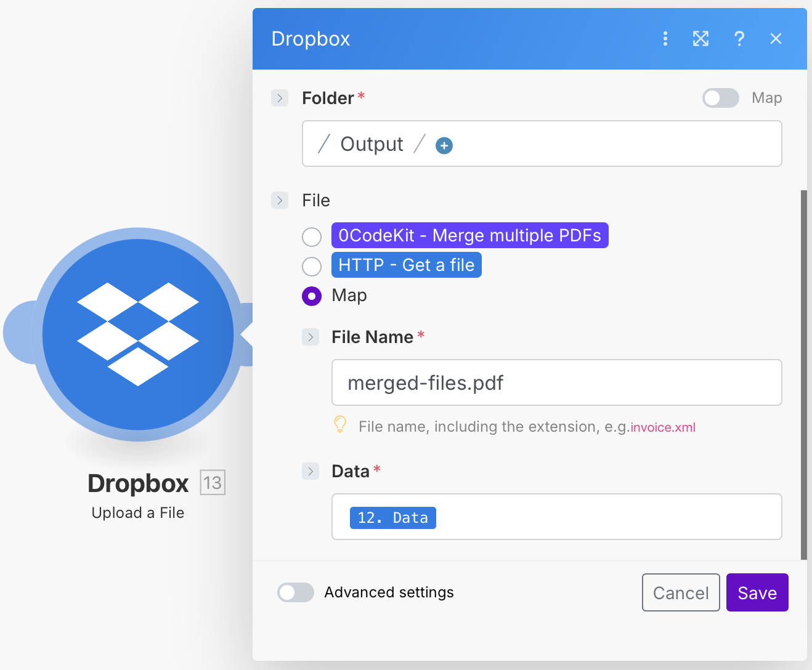Viewport: 812px width, 670px height.
Task: Click the Cancel button
Action: pos(681,592)
